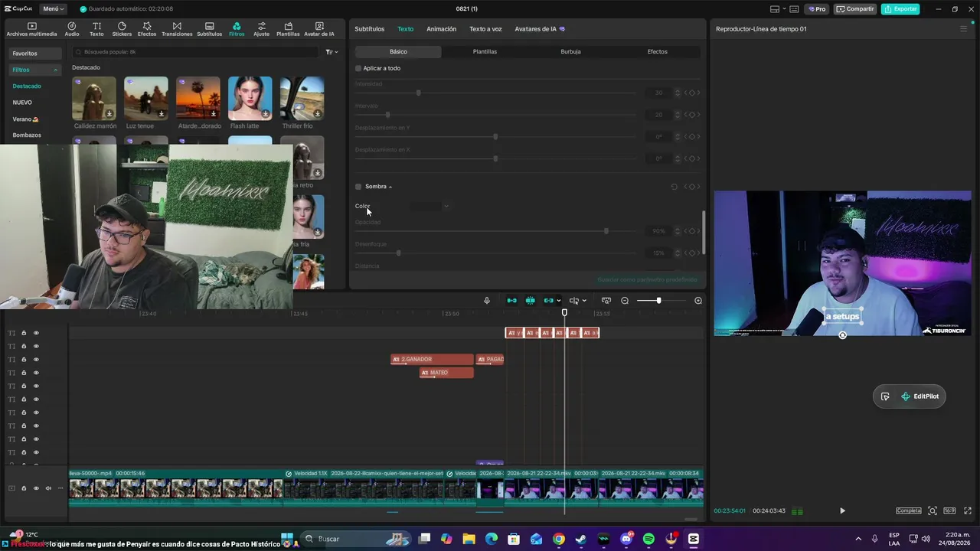Toggle clip linkage in timeline toolbar
Image resolution: width=980 pixels, height=551 pixels.
[x=548, y=301]
